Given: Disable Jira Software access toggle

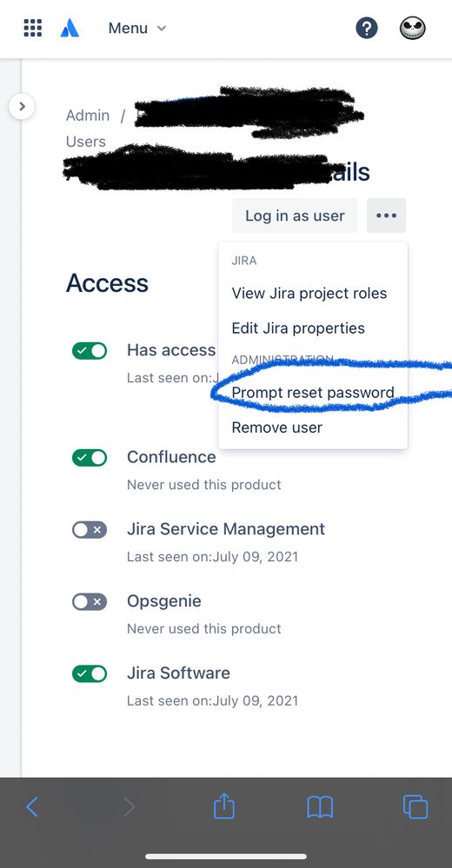Looking at the screenshot, I should pos(90,673).
